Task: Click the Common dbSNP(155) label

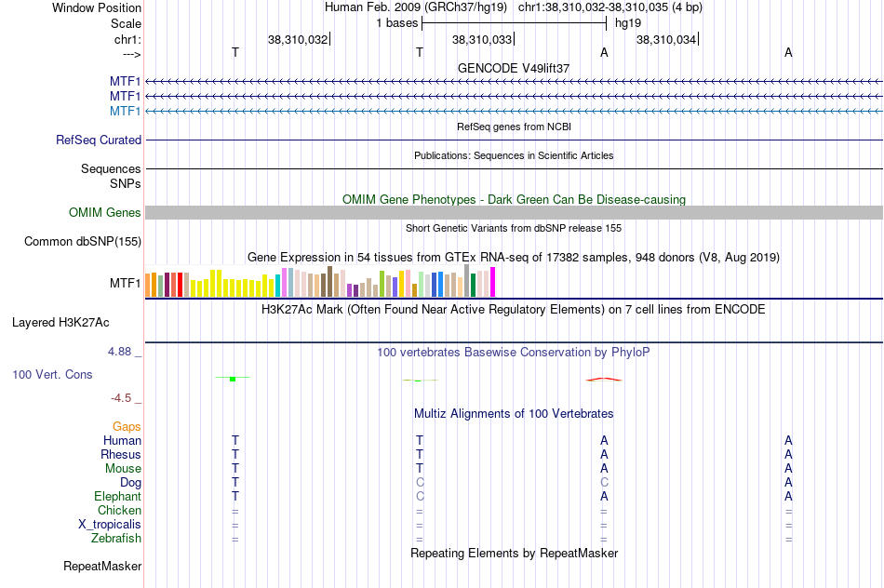Action: click(x=83, y=241)
